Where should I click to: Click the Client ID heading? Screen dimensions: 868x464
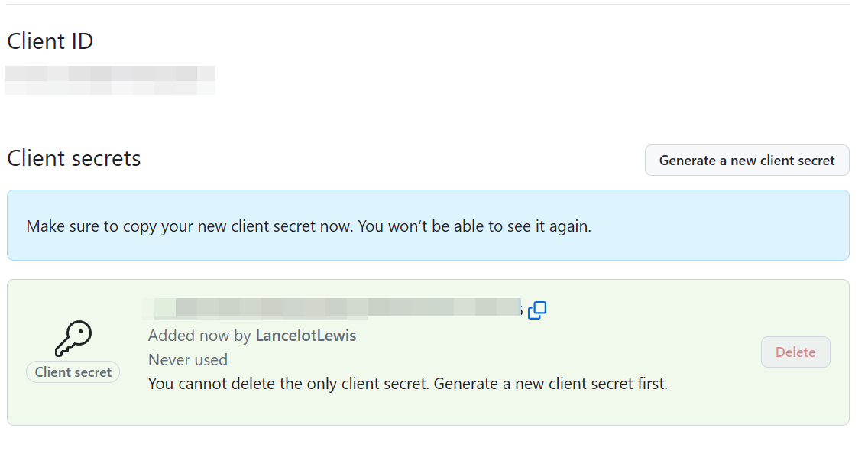point(50,41)
